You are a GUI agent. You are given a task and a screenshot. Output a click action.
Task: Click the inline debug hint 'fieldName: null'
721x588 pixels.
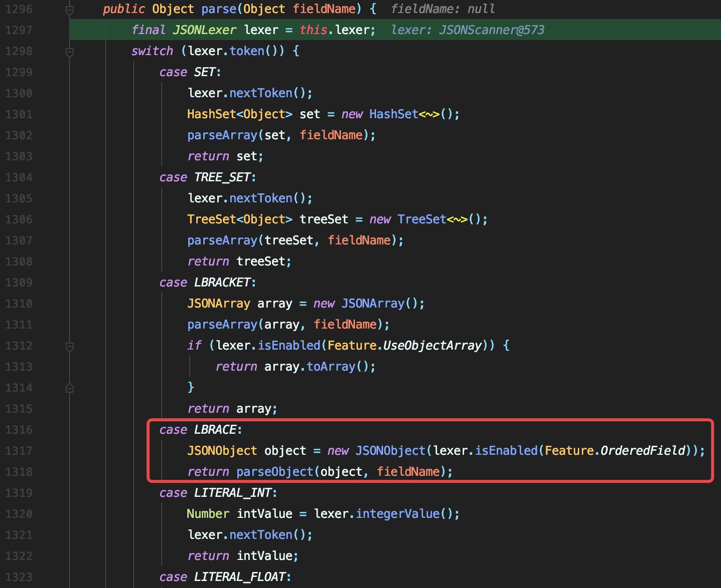(x=443, y=9)
